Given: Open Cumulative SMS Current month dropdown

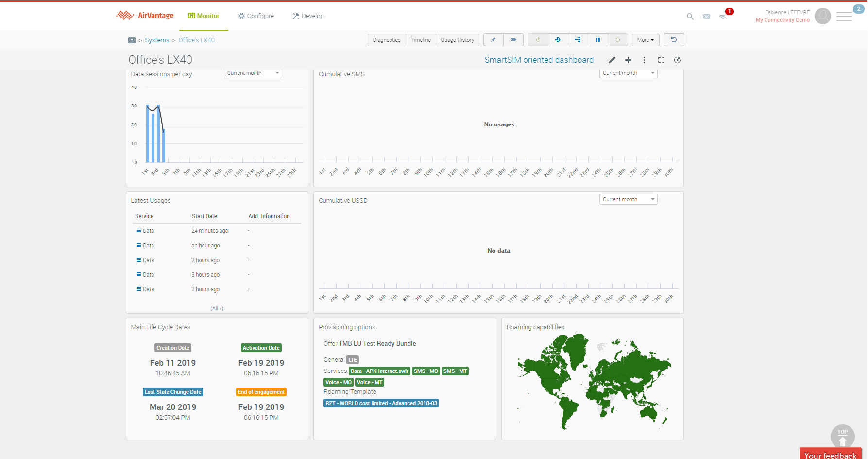Looking at the screenshot, I should click(x=628, y=73).
